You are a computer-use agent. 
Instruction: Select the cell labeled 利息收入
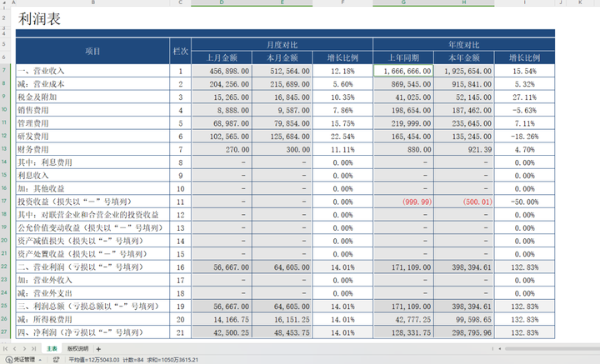(x=92, y=176)
